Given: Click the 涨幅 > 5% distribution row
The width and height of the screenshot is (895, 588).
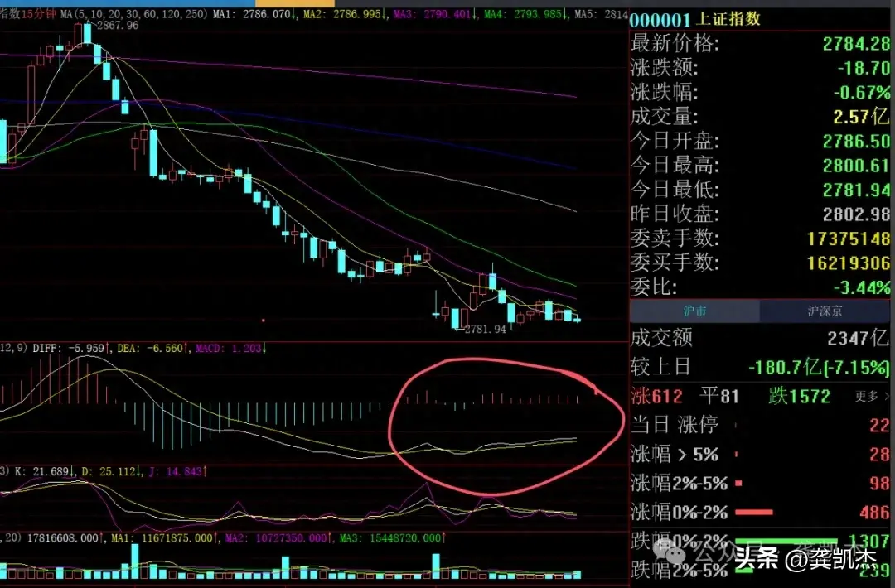Looking at the screenshot, I should 674,454.
